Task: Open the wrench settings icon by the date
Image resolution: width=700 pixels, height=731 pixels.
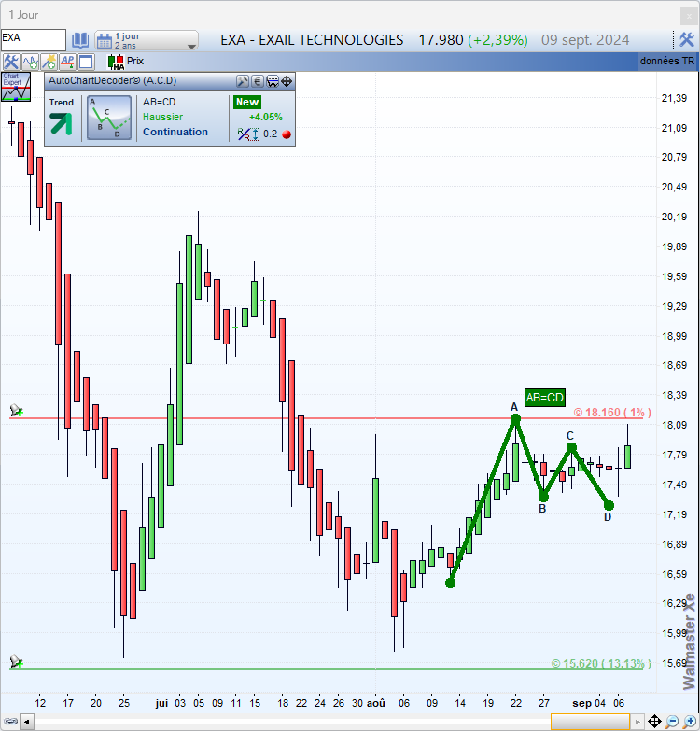Action: point(687,39)
